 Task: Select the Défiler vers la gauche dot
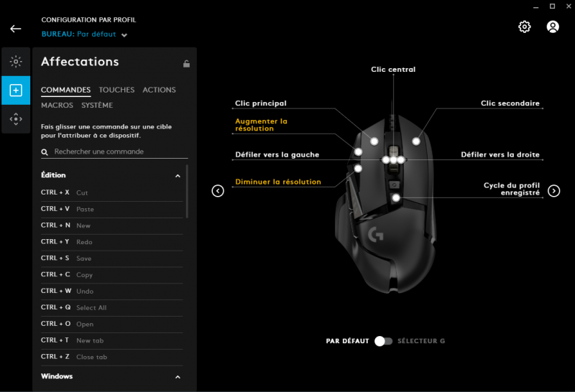pyautogui.click(x=385, y=159)
